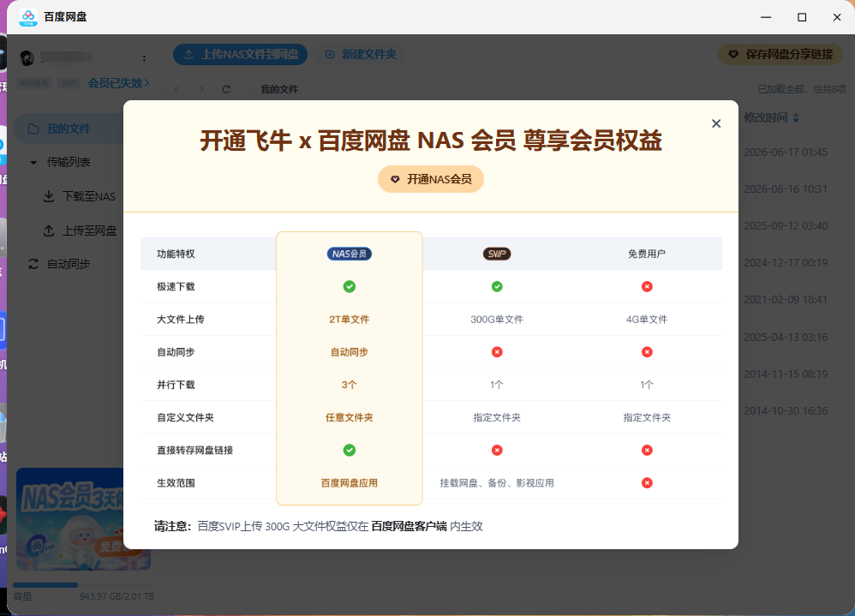The height and width of the screenshot is (616, 855).
Task: Click free user red cross for 极速下载
Action: pos(648,286)
